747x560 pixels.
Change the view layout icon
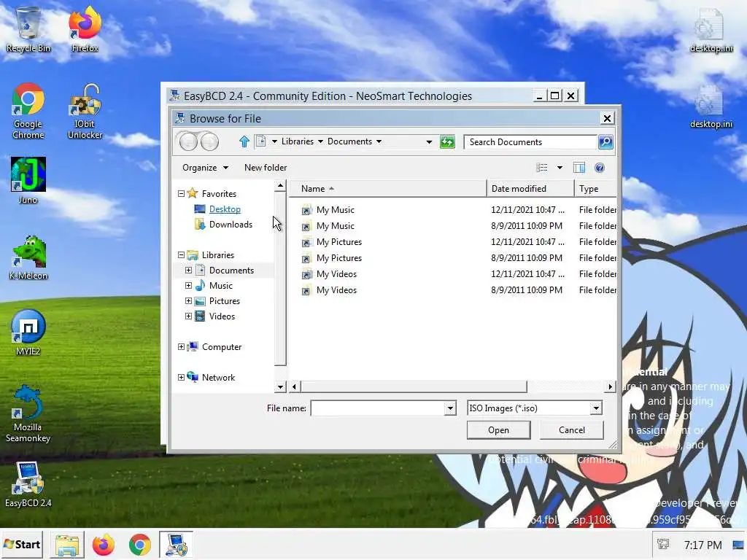[542, 168]
